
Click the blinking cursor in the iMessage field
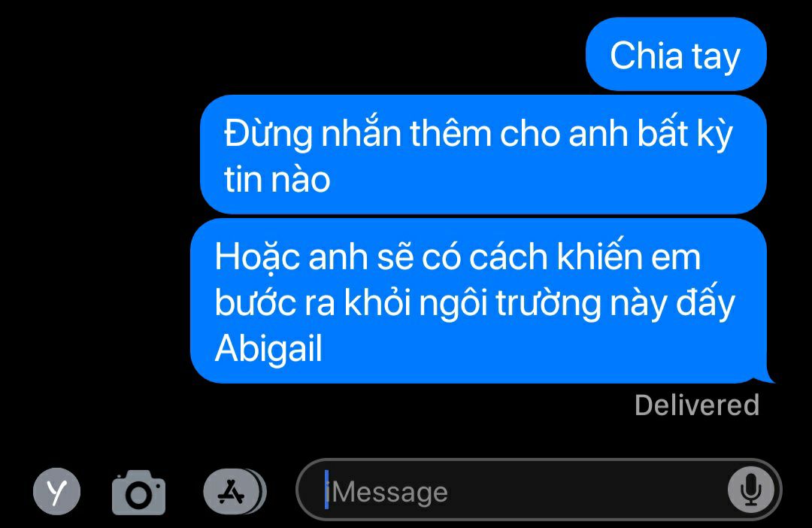pyautogui.click(x=326, y=490)
